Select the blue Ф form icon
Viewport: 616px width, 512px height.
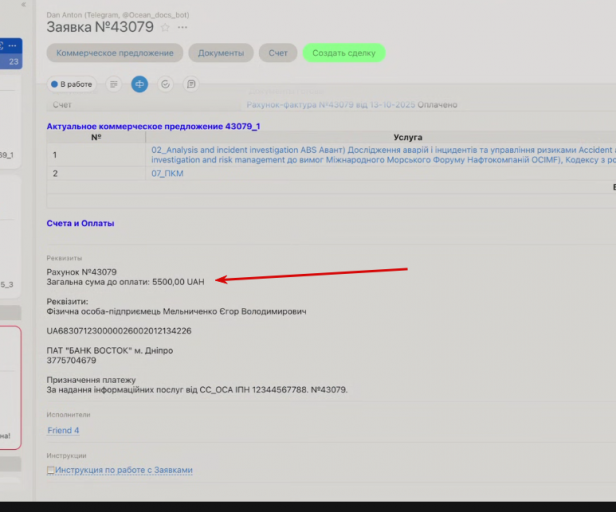[139, 84]
